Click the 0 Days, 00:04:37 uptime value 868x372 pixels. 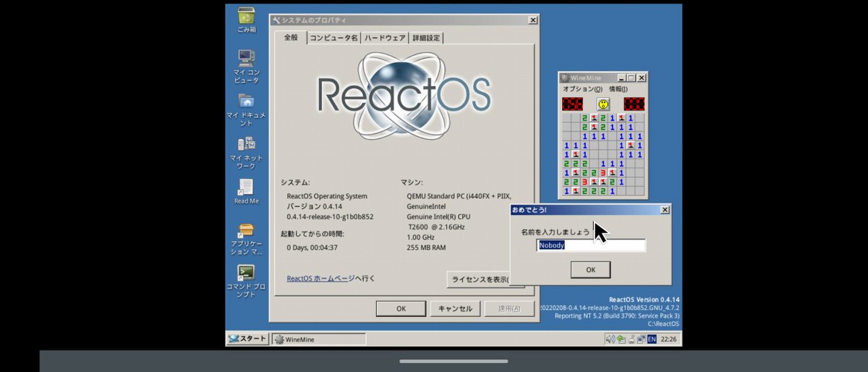[312, 248]
